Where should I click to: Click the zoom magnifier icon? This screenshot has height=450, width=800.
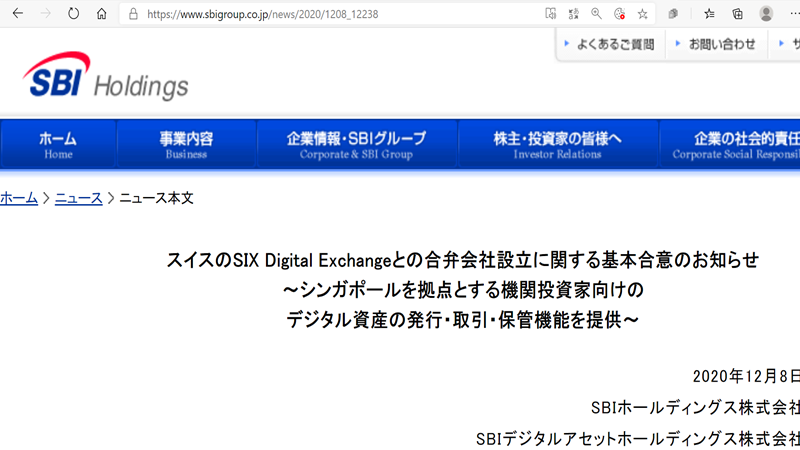pyautogui.click(x=596, y=14)
